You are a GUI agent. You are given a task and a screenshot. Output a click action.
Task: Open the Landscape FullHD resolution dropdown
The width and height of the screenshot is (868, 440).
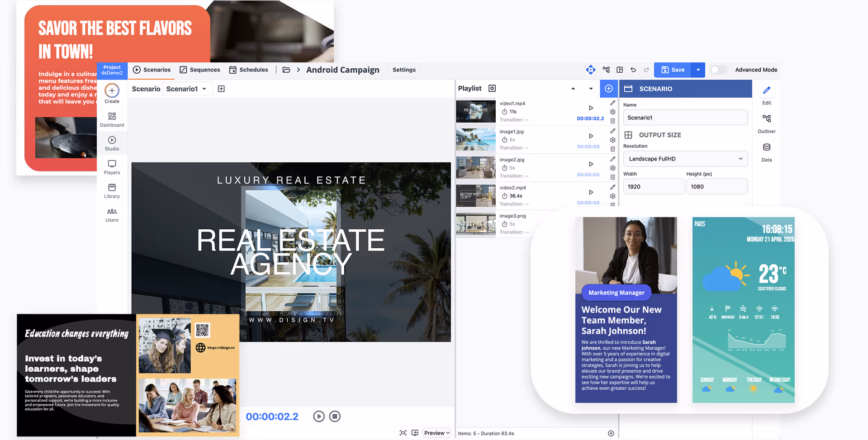coord(685,159)
